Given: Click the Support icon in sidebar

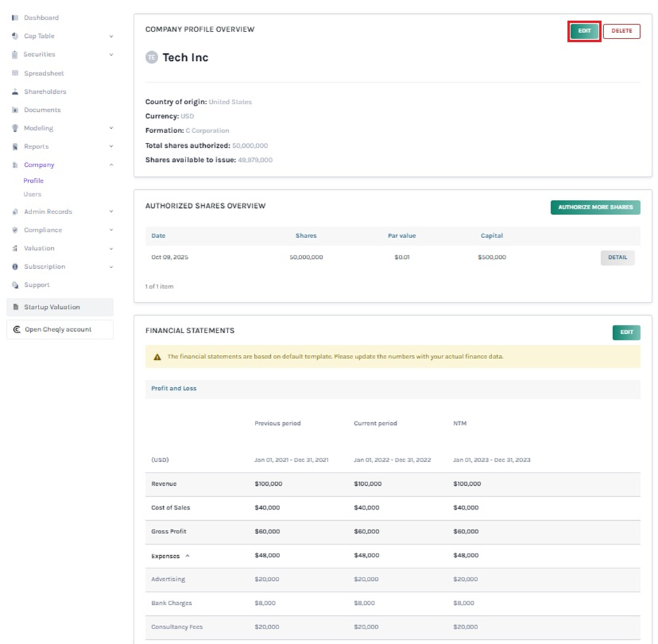Looking at the screenshot, I should (x=15, y=285).
